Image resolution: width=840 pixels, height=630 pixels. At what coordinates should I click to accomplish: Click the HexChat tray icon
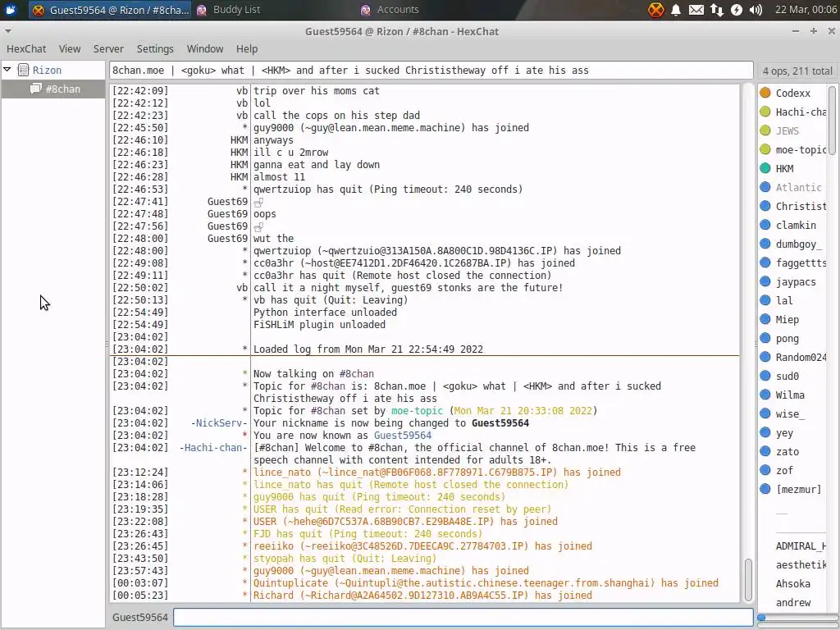pyautogui.click(x=655, y=10)
